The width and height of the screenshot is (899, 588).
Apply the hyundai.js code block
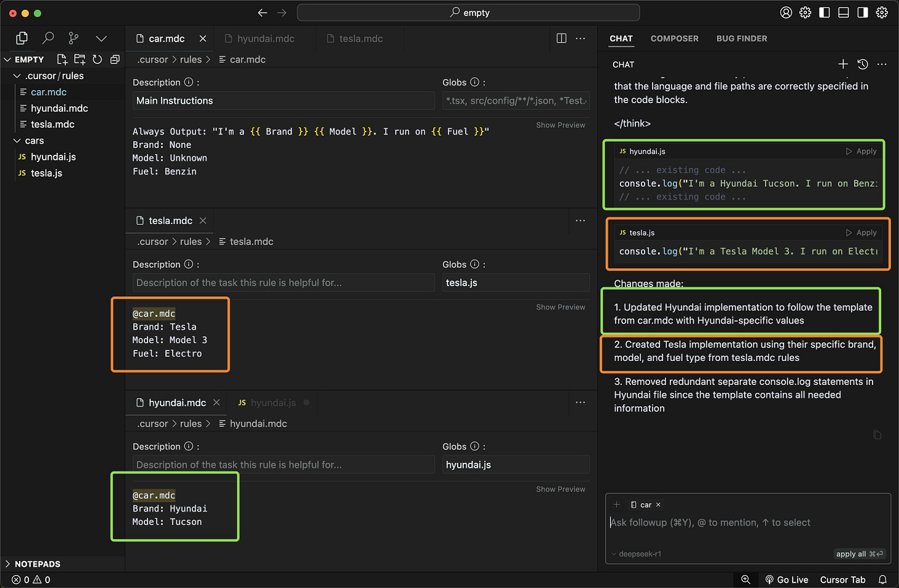point(861,151)
